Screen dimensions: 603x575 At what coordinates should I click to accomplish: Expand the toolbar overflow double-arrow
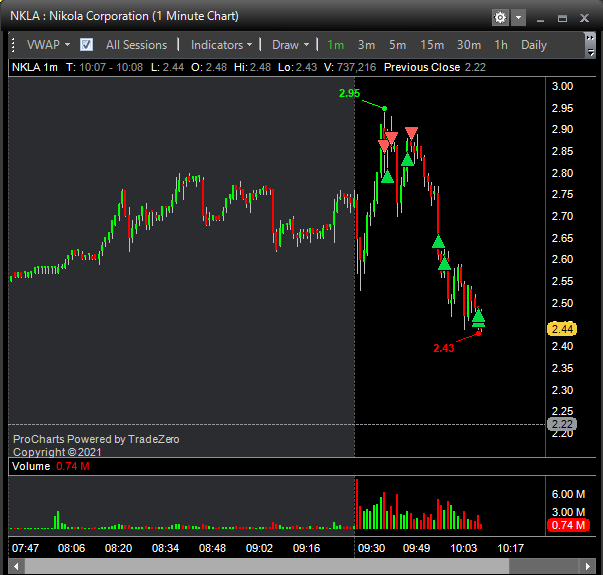590,38
